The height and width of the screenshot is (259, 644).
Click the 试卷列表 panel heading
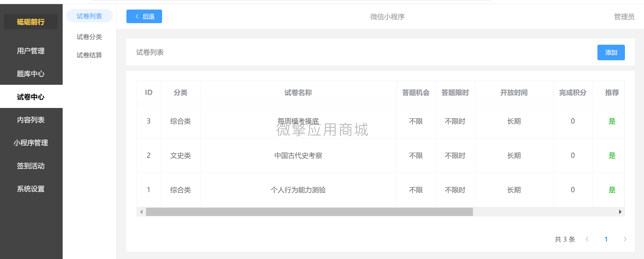pyautogui.click(x=150, y=52)
